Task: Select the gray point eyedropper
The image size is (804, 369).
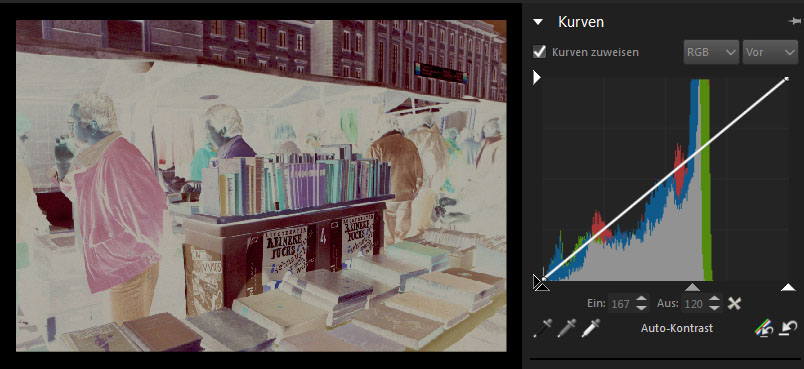Action: click(x=567, y=328)
